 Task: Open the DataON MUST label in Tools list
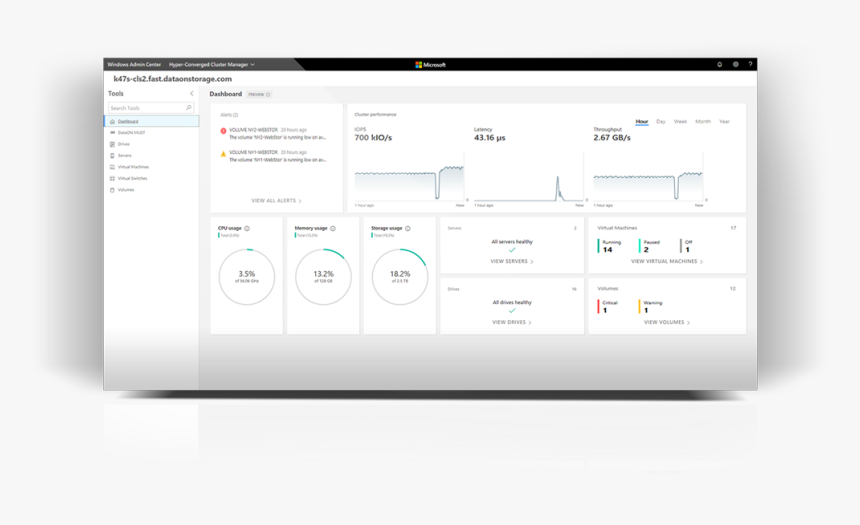pos(132,133)
